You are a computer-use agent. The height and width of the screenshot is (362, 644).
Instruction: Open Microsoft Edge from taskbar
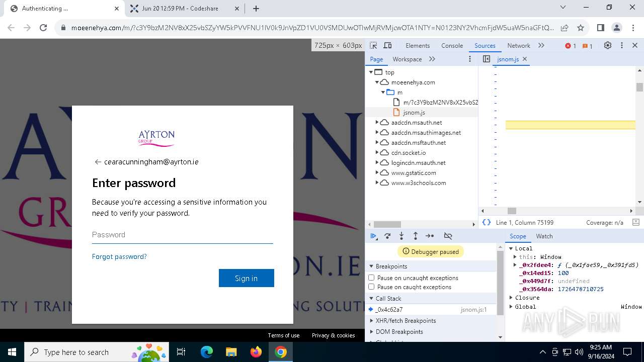pos(207,352)
